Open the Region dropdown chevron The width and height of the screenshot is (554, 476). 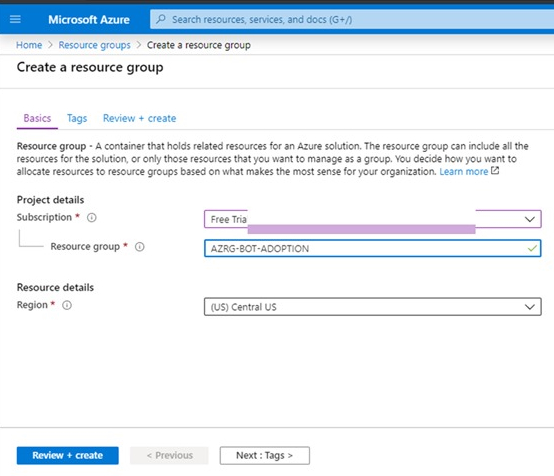tap(529, 307)
